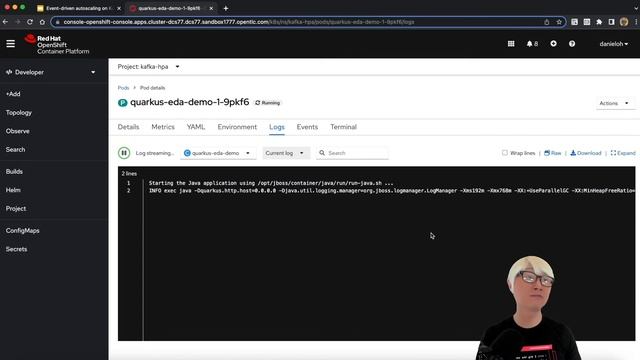640x360 pixels.
Task: Click the Running pod status badge
Action: pyautogui.click(x=268, y=103)
